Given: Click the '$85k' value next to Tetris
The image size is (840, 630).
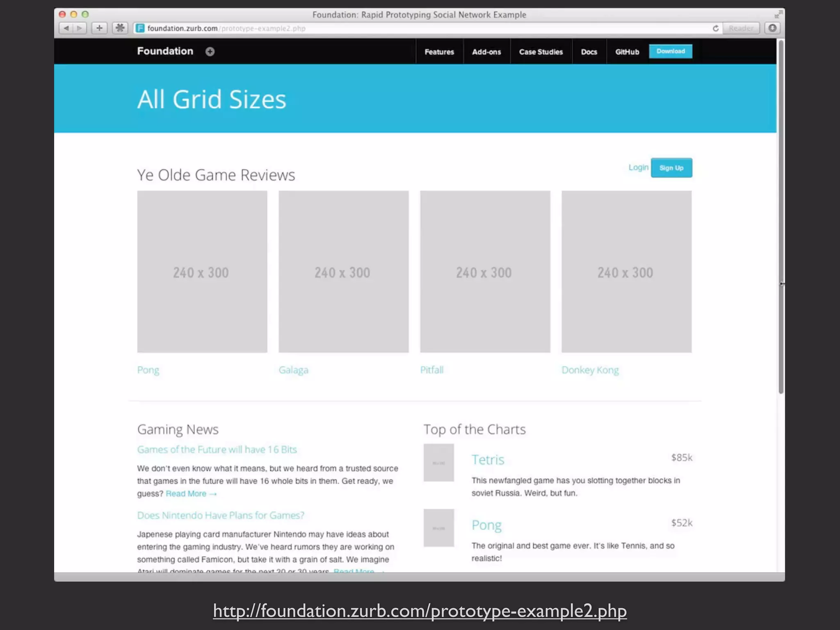Looking at the screenshot, I should [x=682, y=458].
